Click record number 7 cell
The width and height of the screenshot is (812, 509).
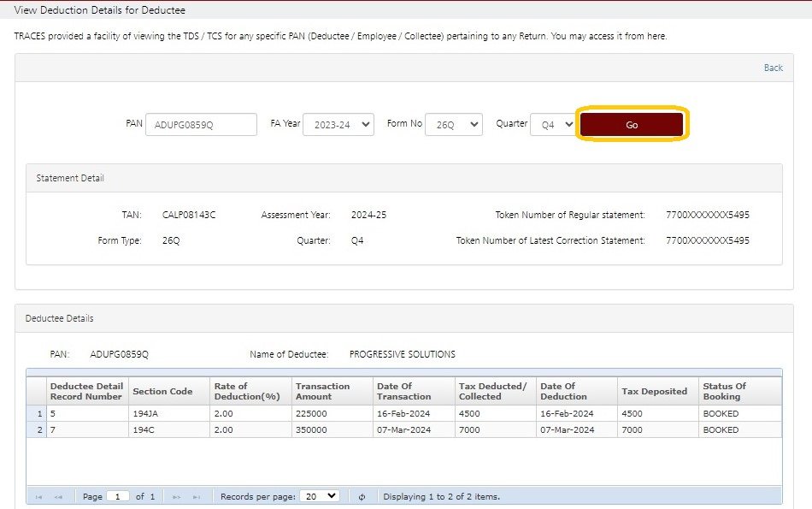click(87, 429)
